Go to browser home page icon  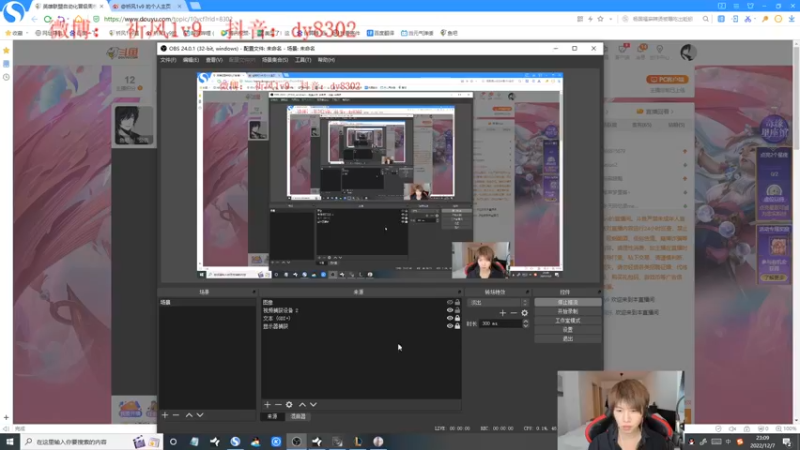click(78, 19)
